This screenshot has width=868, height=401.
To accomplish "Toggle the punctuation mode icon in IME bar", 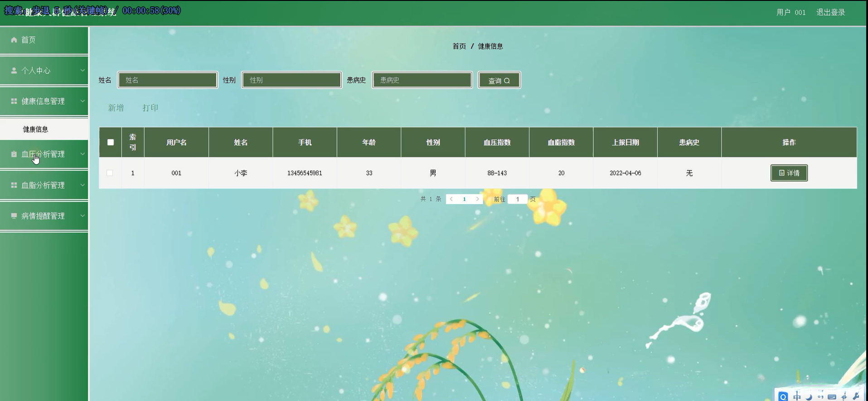I will coord(820,396).
